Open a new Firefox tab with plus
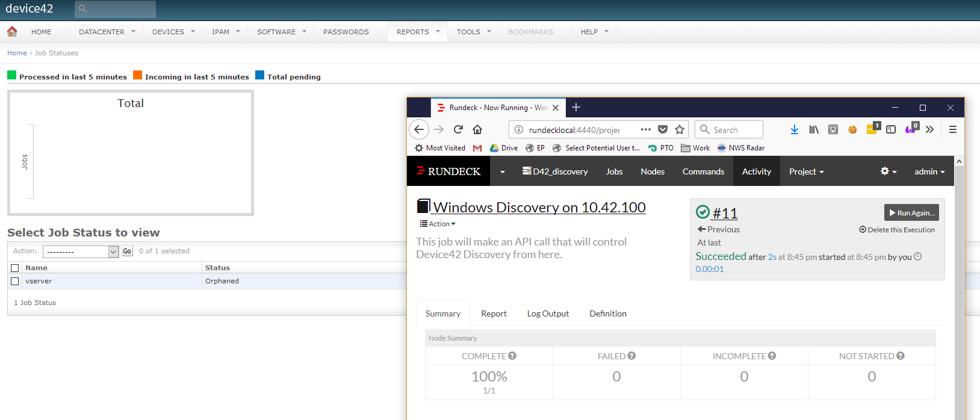This screenshot has height=420, width=980. pos(576,107)
